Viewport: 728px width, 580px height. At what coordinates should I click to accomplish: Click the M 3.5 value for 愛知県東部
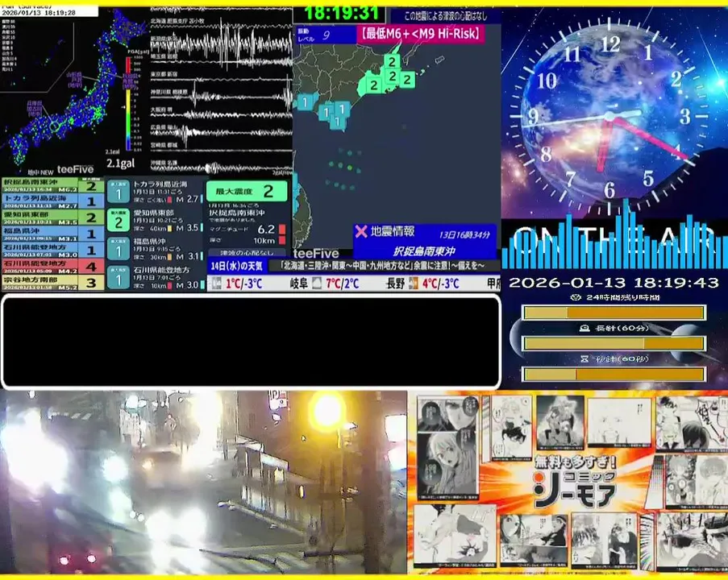coord(187,228)
